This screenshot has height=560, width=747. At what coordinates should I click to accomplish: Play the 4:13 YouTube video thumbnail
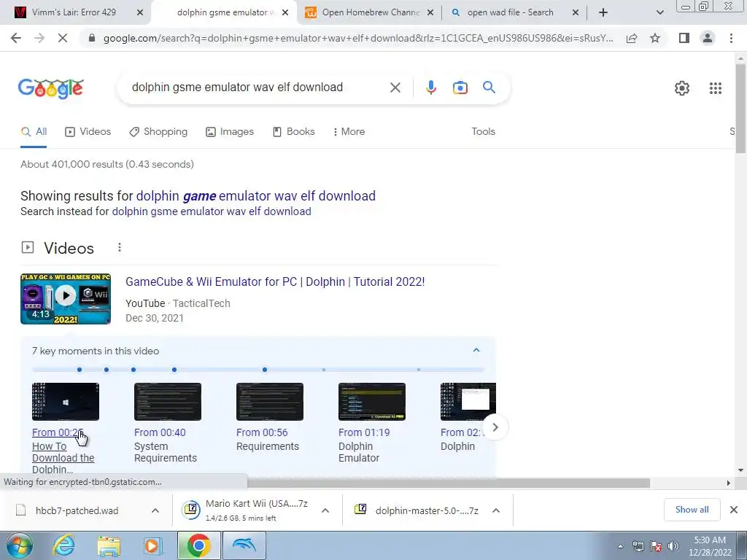pyautogui.click(x=66, y=299)
